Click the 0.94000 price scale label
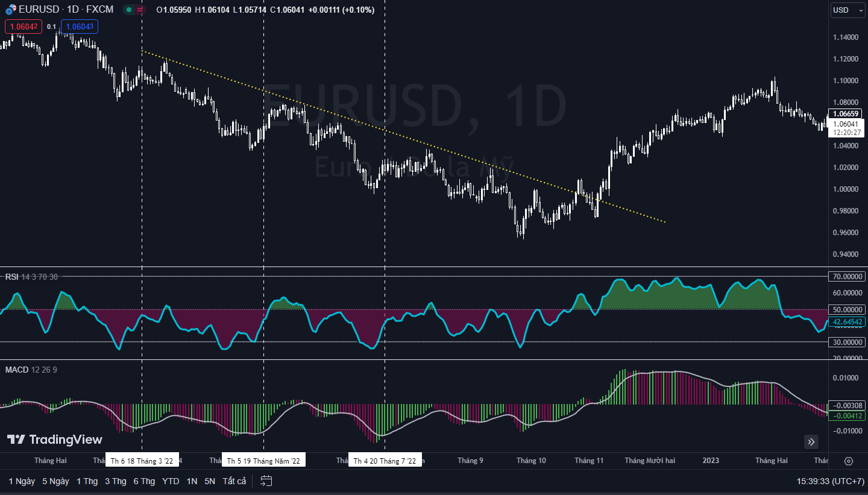 845,254
